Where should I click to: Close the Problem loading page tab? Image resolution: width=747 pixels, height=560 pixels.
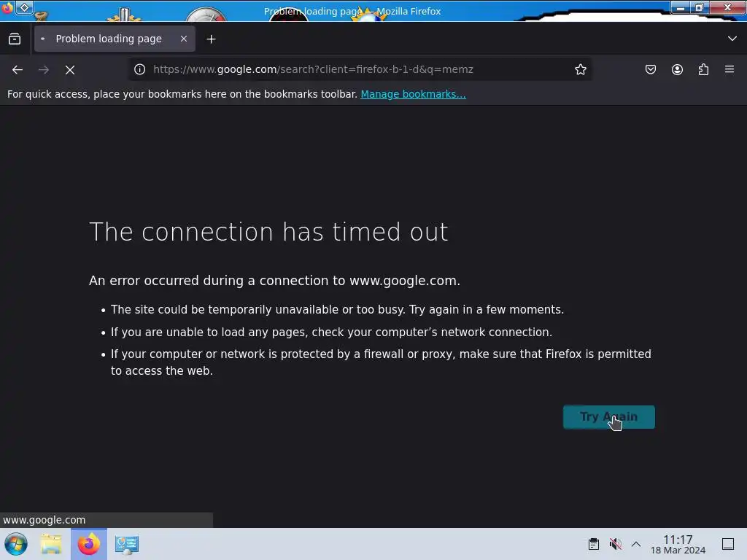[x=184, y=39]
